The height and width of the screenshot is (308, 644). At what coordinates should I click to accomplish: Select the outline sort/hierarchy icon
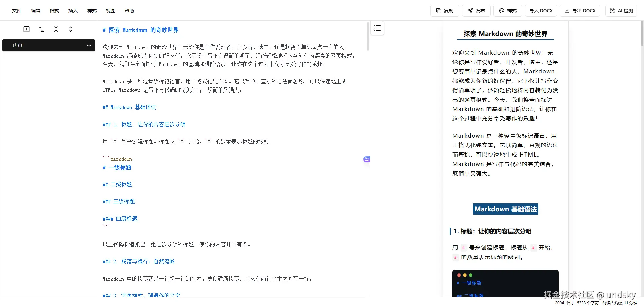41,29
